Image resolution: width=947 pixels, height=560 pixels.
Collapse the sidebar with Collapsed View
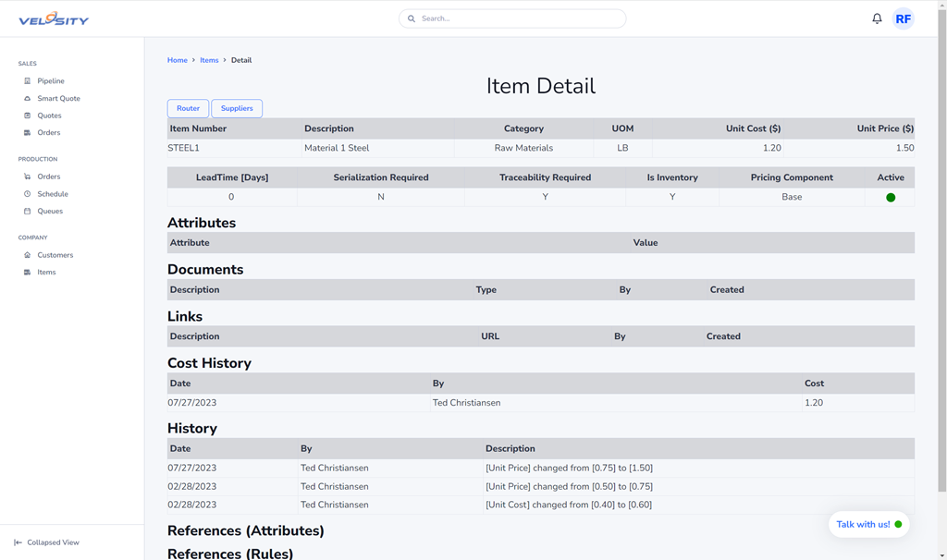tap(46, 542)
